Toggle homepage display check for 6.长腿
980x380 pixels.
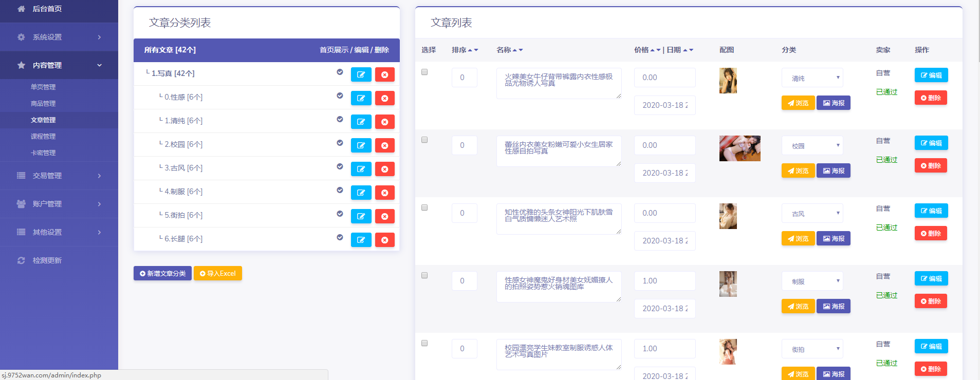coord(340,237)
